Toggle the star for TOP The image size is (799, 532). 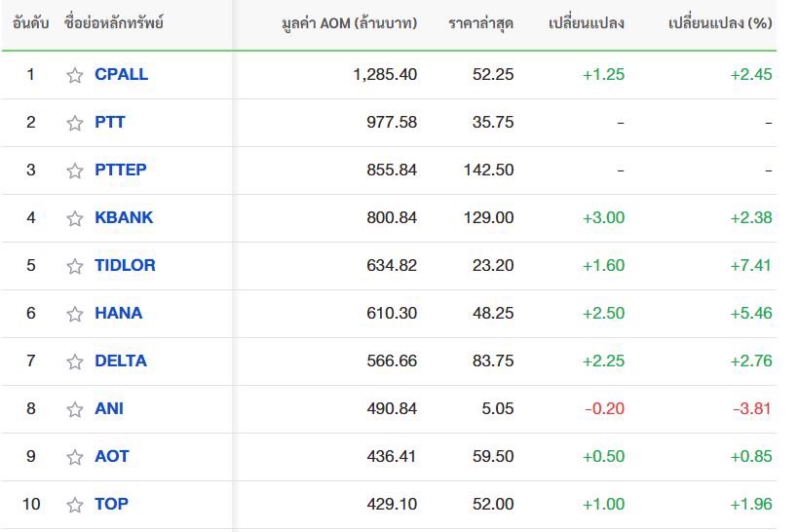[75, 505]
